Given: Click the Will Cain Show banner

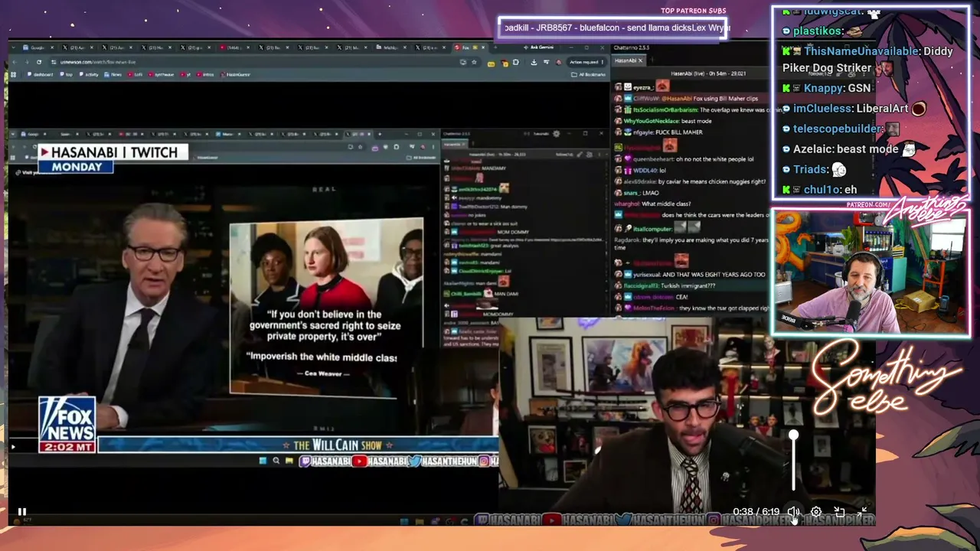Looking at the screenshot, I should pos(298,445).
